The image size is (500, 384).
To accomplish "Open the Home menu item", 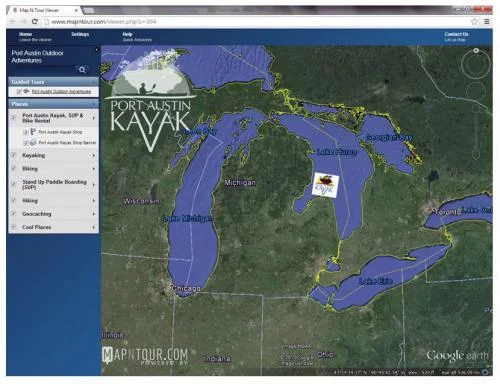I will (x=35, y=37).
